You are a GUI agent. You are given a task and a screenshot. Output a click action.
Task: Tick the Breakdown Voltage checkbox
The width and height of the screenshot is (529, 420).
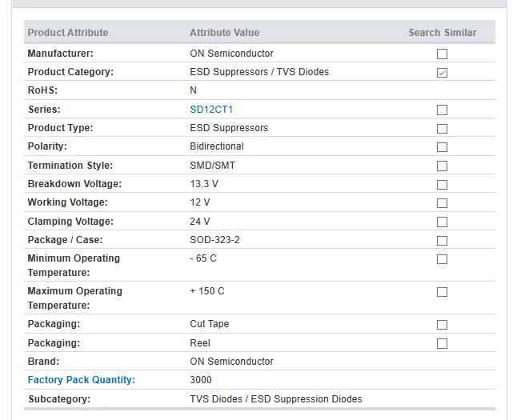(442, 185)
